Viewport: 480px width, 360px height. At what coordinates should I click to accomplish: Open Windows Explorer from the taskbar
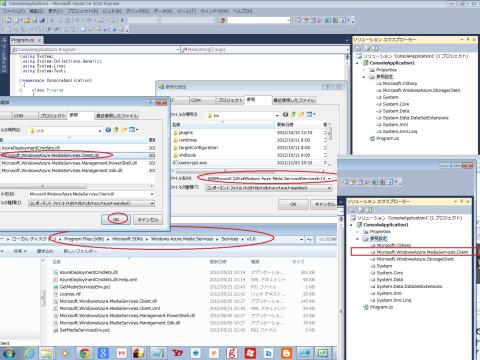pyautogui.click(x=46, y=353)
